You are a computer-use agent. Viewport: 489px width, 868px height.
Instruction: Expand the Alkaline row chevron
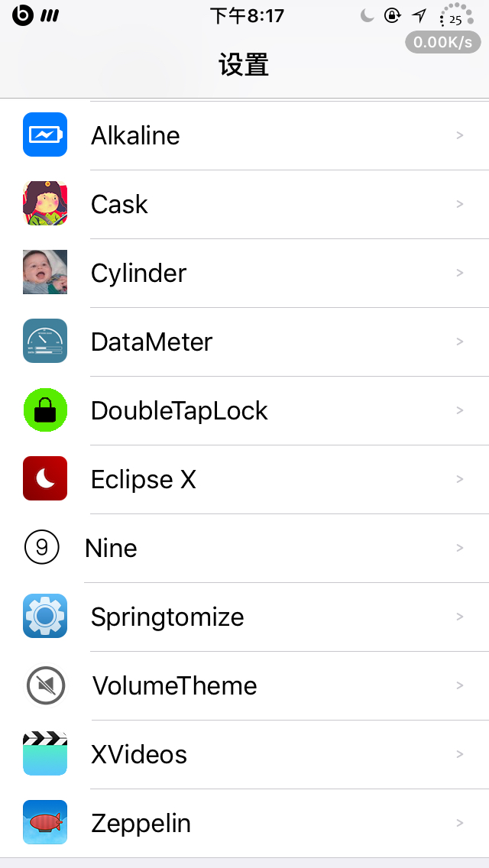[x=460, y=135]
